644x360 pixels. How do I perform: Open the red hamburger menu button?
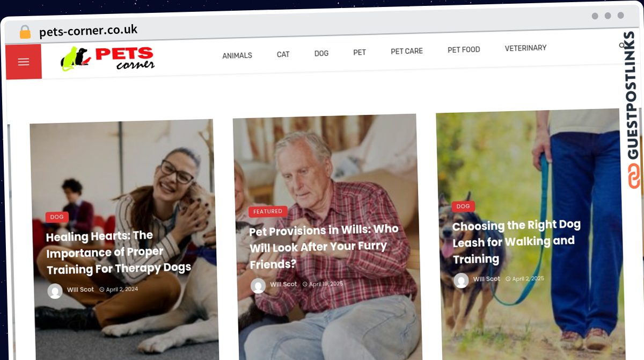(x=24, y=62)
